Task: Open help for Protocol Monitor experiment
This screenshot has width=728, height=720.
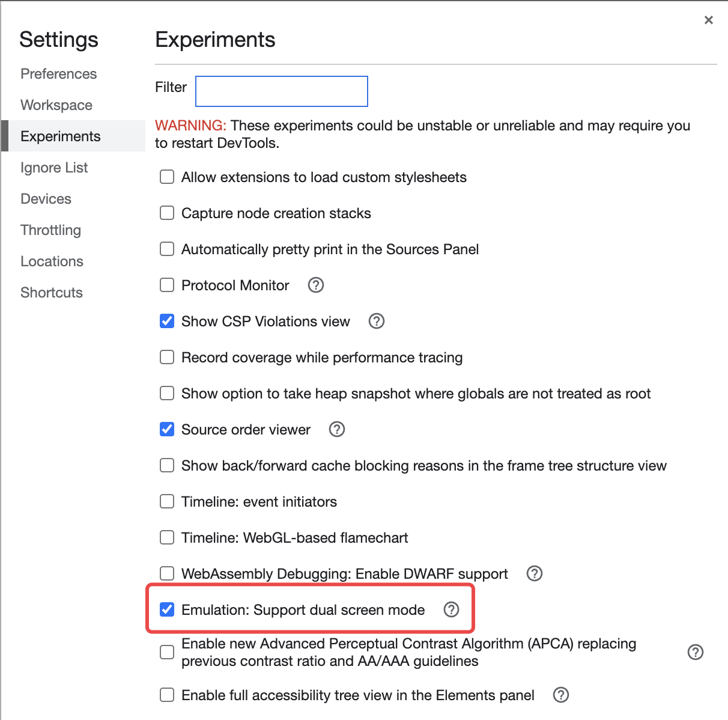Action: [316, 285]
